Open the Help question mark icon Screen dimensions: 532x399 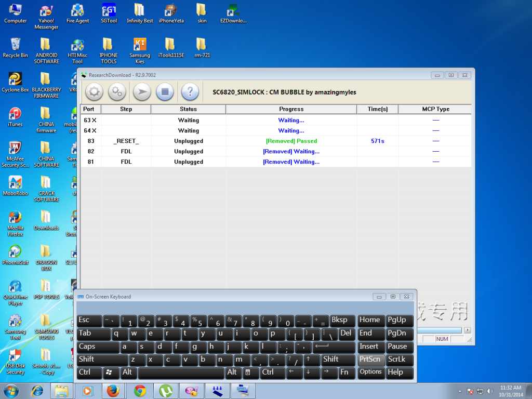pos(190,92)
